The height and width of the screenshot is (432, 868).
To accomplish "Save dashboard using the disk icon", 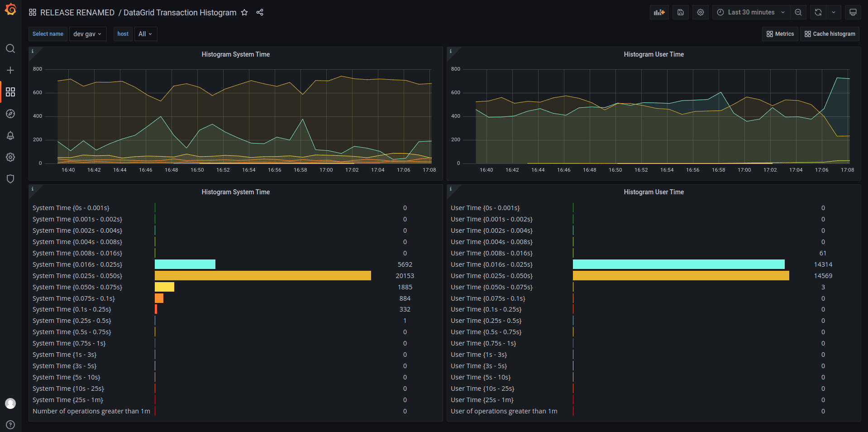I will click(x=680, y=12).
